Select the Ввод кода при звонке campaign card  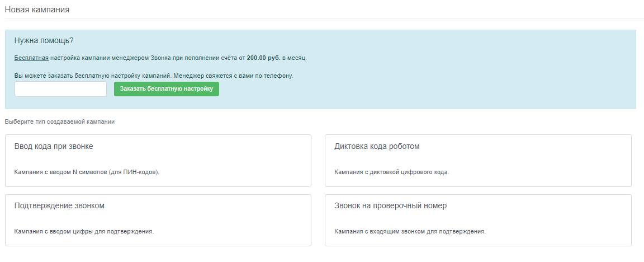point(158,161)
